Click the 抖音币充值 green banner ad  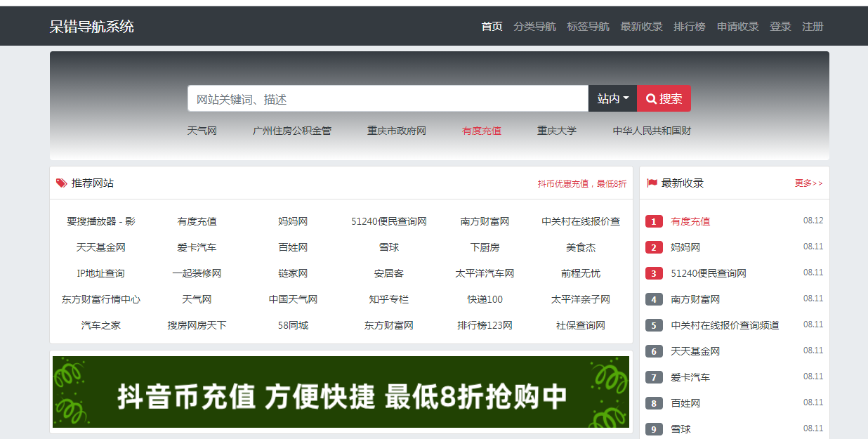[341, 392]
